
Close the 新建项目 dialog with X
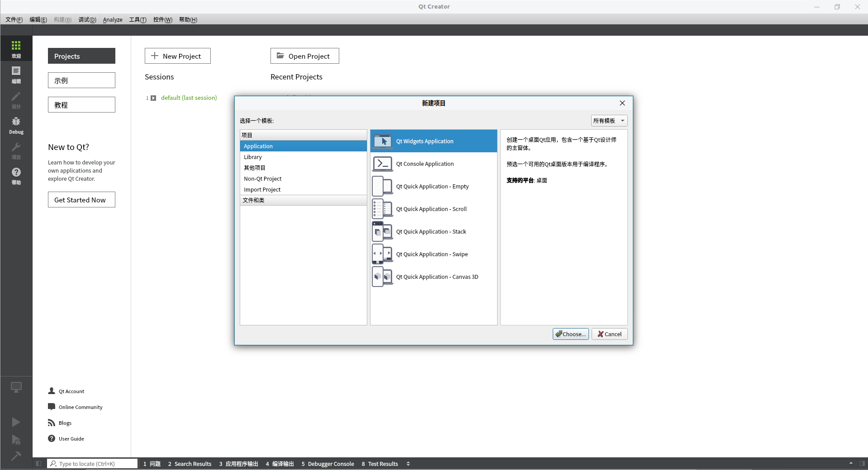tap(622, 103)
